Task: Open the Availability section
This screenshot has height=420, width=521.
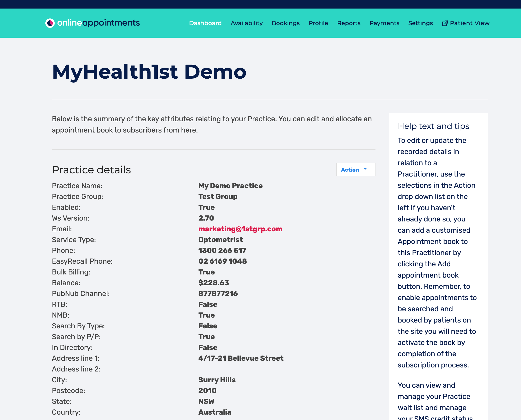Action: 247,23
